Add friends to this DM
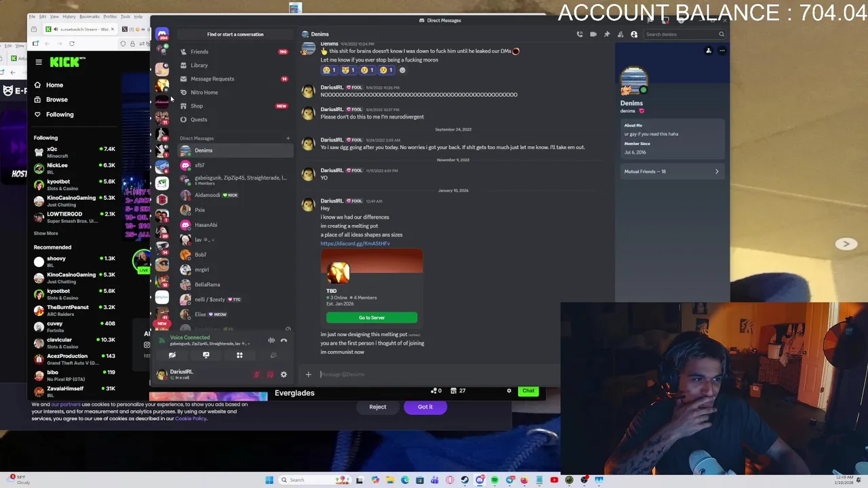 coord(620,34)
